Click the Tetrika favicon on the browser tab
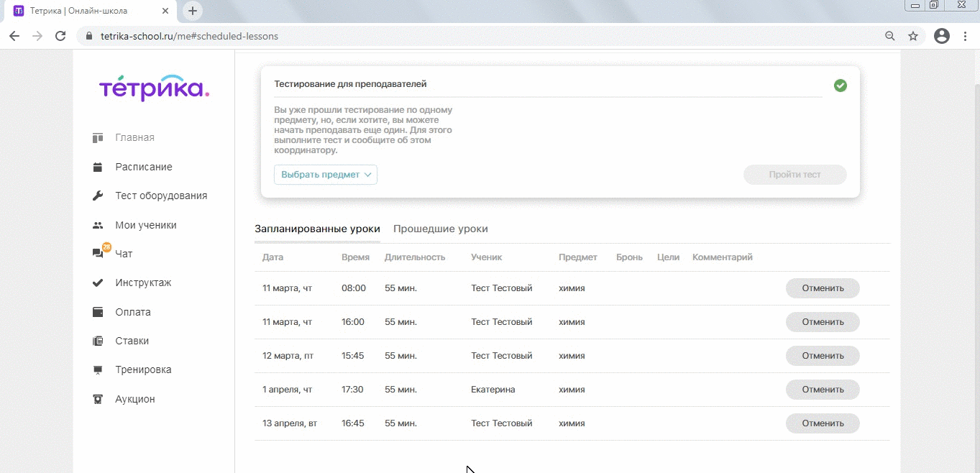This screenshot has height=473, width=980. [x=19, y=11]
